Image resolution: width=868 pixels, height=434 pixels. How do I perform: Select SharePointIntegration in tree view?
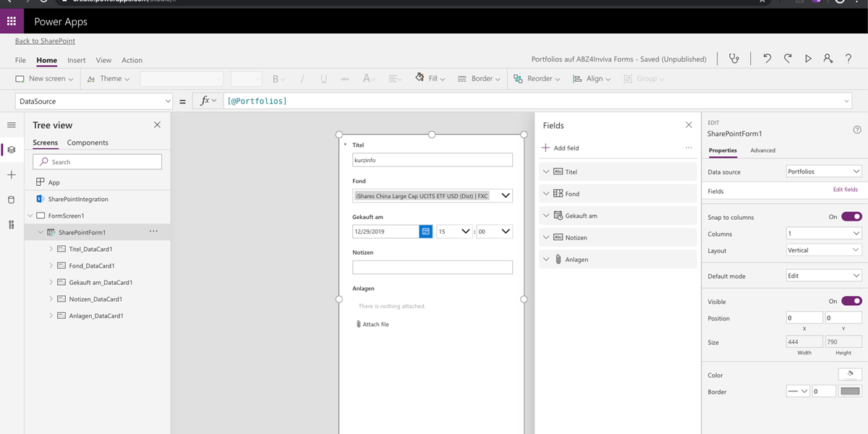click(x=78, y=199)
